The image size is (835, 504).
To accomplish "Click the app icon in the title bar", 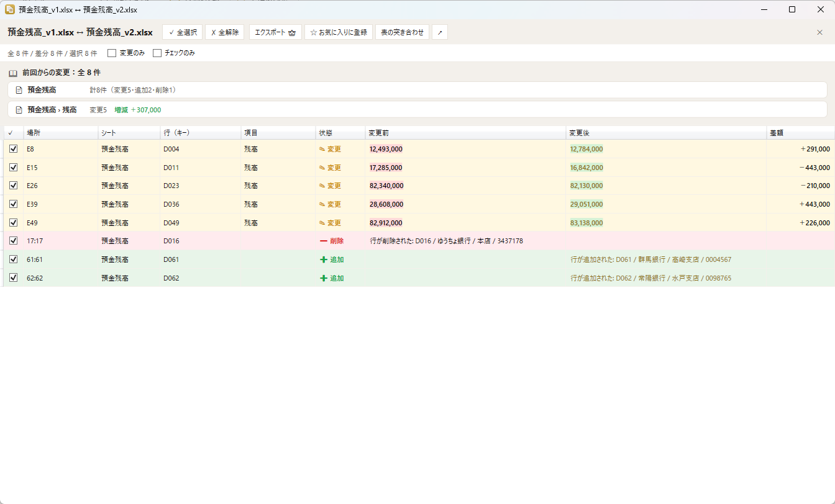I will pyautogui.click(x=10, y=9).
